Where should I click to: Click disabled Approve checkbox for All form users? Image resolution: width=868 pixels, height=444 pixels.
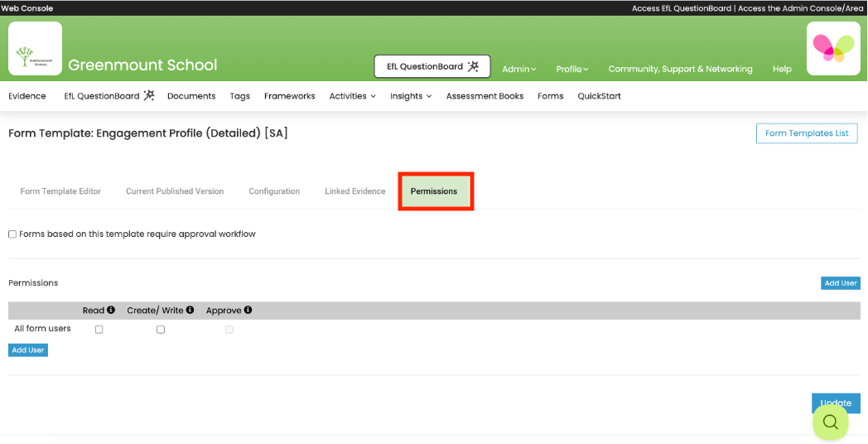point(229,330)
